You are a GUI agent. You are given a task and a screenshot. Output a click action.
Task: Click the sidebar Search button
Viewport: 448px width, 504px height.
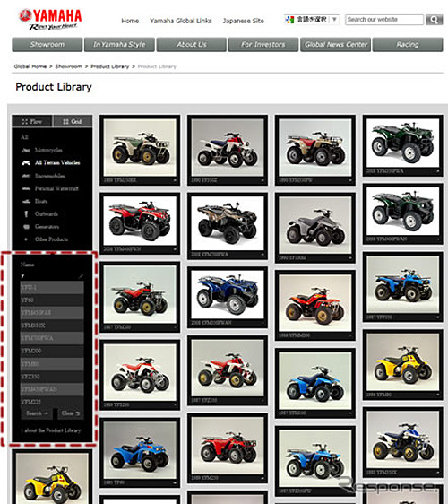(x=37, y=413)
